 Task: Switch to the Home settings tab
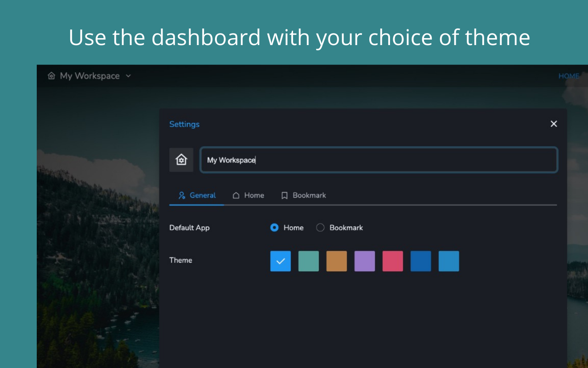point(248,195)
